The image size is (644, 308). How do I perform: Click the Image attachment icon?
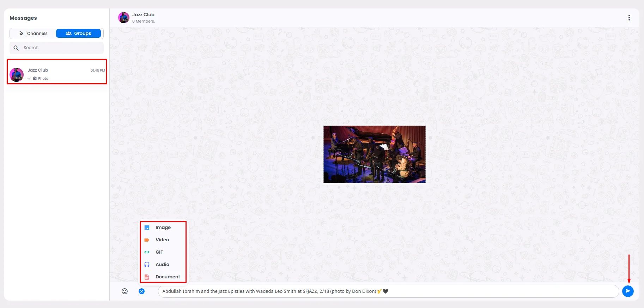point(147,228)
